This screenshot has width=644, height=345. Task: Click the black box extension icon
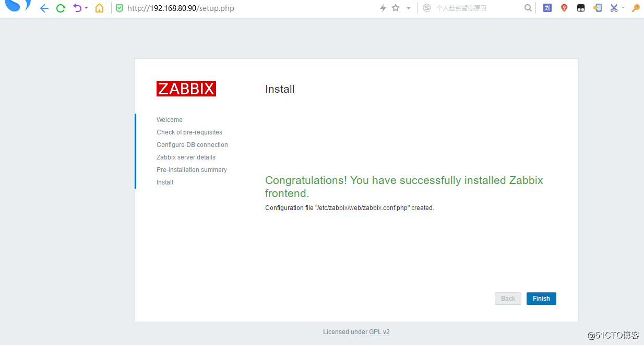pos(581,8)
